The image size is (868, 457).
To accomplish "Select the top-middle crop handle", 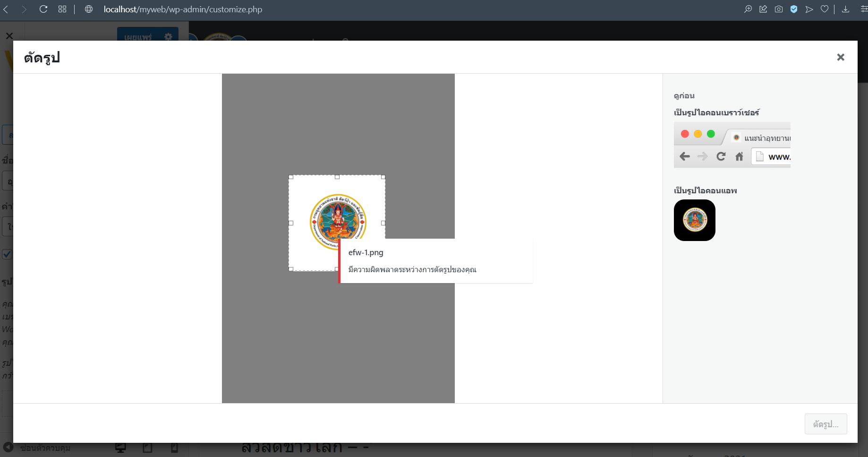I will (337, 177).
